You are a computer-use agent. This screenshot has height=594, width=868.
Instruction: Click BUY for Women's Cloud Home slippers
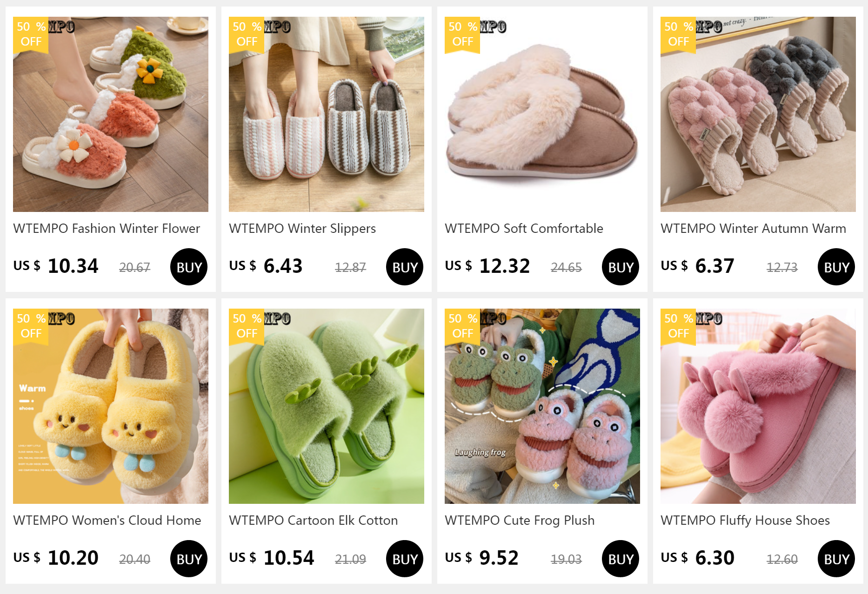click(x=189, y=559)
